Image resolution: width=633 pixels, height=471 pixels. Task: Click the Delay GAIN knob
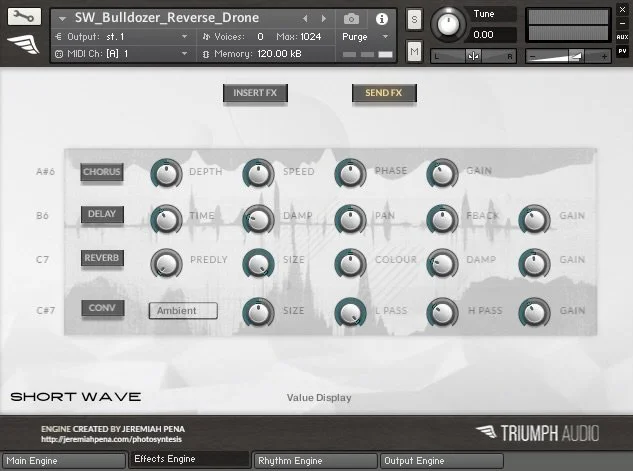(x=534, y=219)
